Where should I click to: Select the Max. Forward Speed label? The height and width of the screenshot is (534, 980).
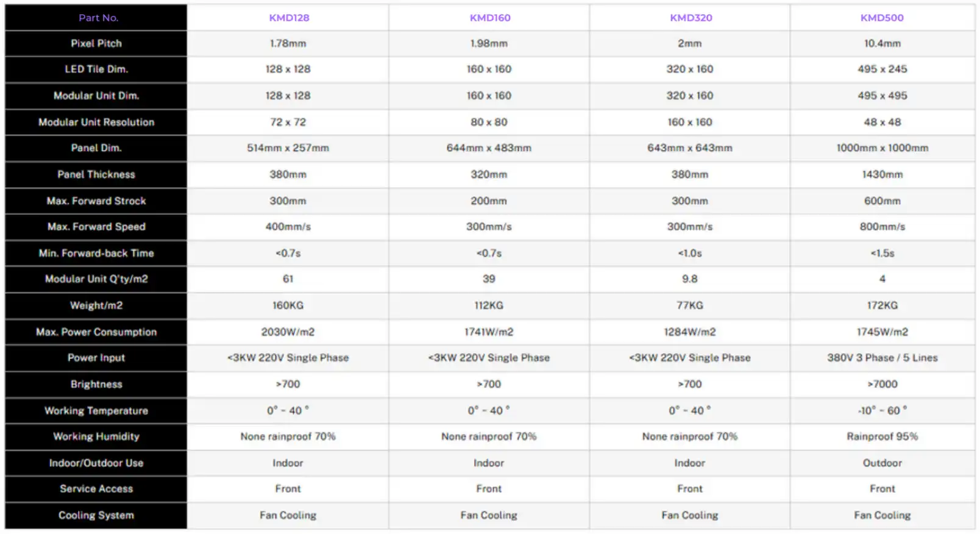coord(96,227)
